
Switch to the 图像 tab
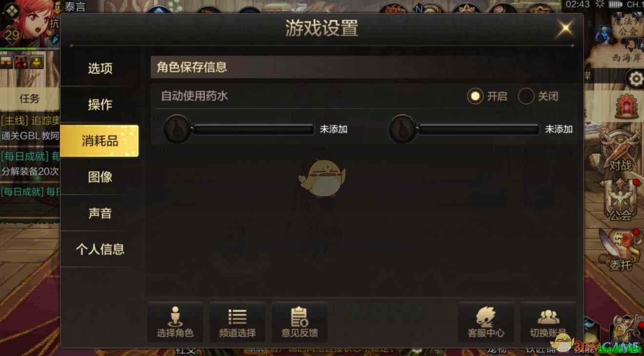(100, 177)
